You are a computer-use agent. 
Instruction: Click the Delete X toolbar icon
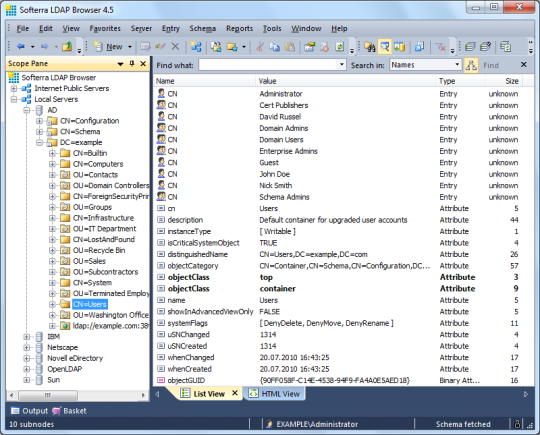pyautogui.click(x=175, y=46)
